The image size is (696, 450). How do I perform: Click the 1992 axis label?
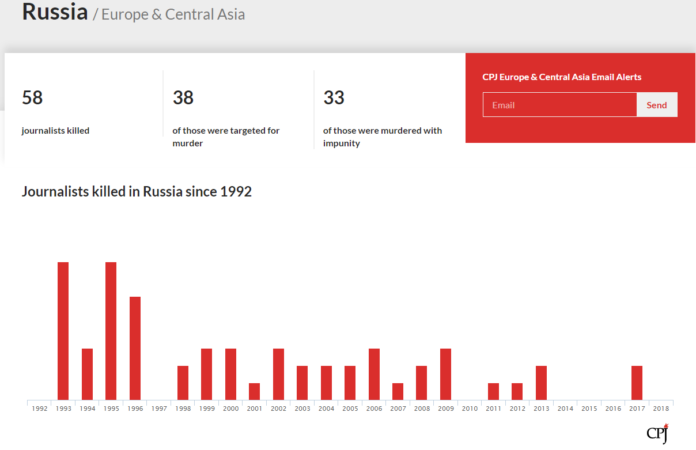[x=40, y=408]
